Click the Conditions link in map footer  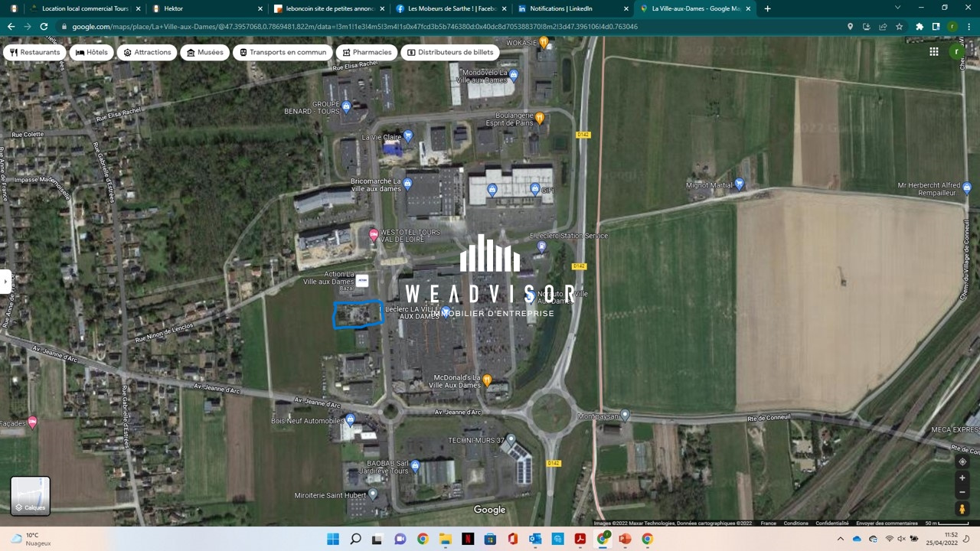click(795, 523)
